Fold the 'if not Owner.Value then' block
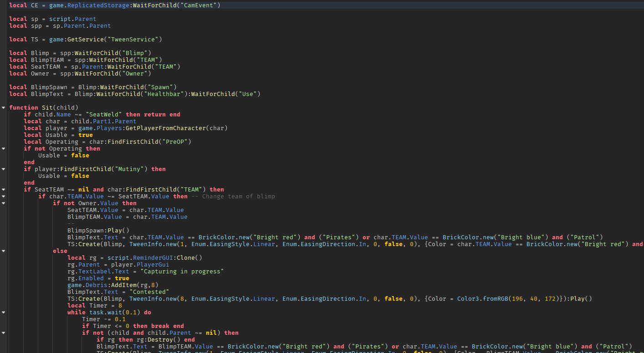 point(4,203)
